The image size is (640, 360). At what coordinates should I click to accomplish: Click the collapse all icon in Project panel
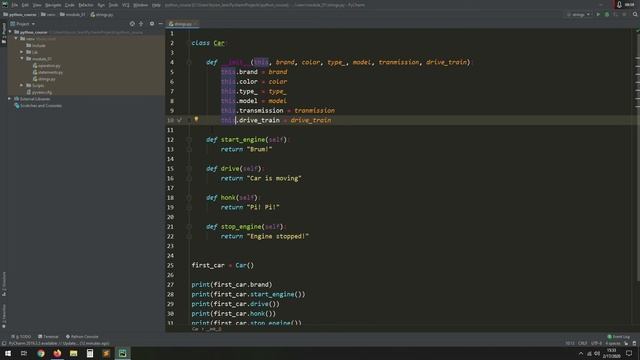tap(141, 24)
